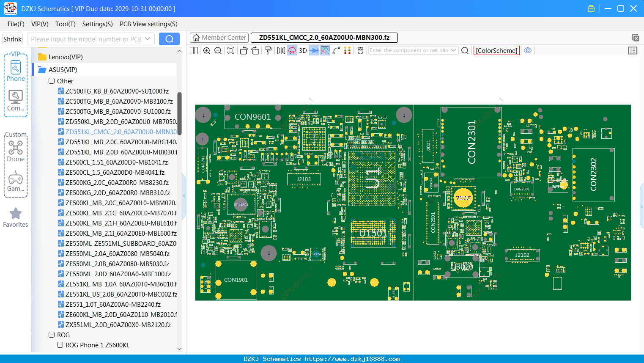Open the component name dropdown arrow
This screenshot has width=644, height=363.
click(x=453, y=50)
